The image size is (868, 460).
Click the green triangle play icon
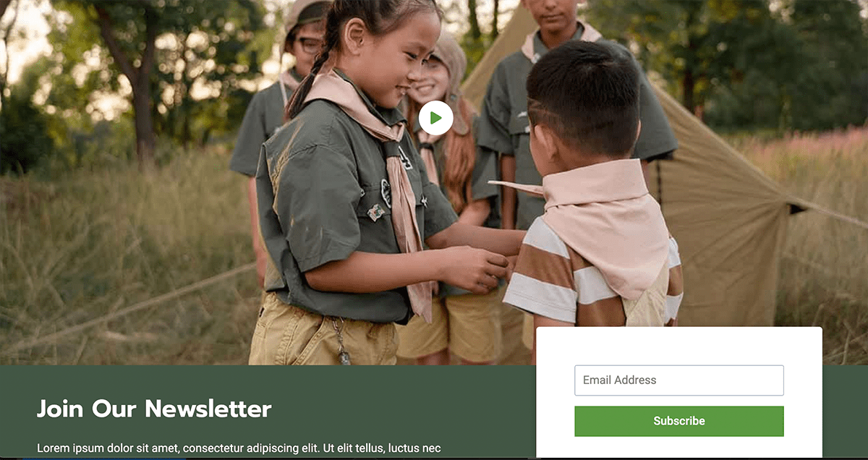(x=436, y=118)
